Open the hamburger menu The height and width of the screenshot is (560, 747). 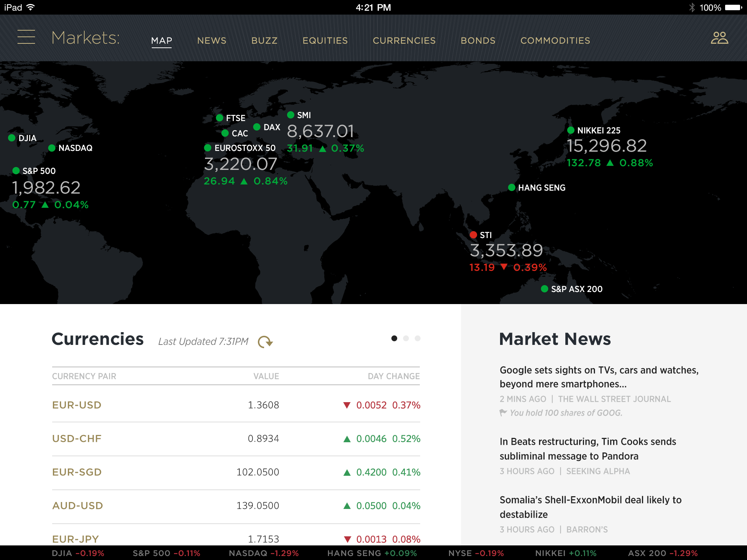26,37
